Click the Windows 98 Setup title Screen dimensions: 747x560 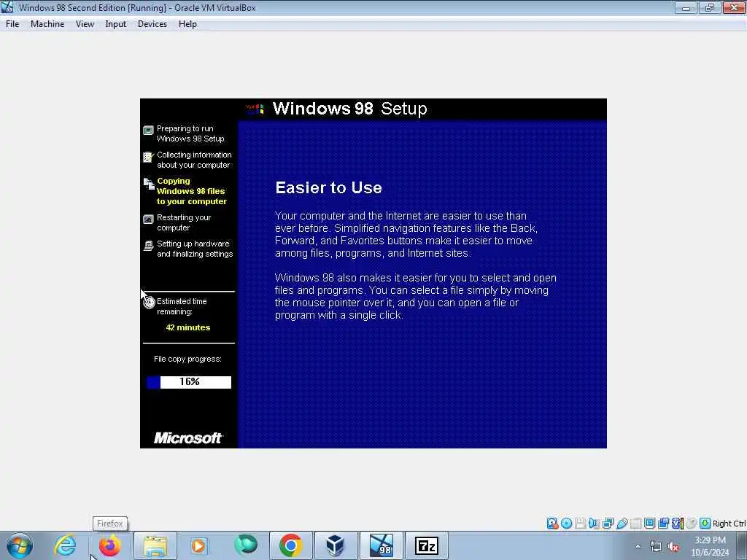click(349, 109)
